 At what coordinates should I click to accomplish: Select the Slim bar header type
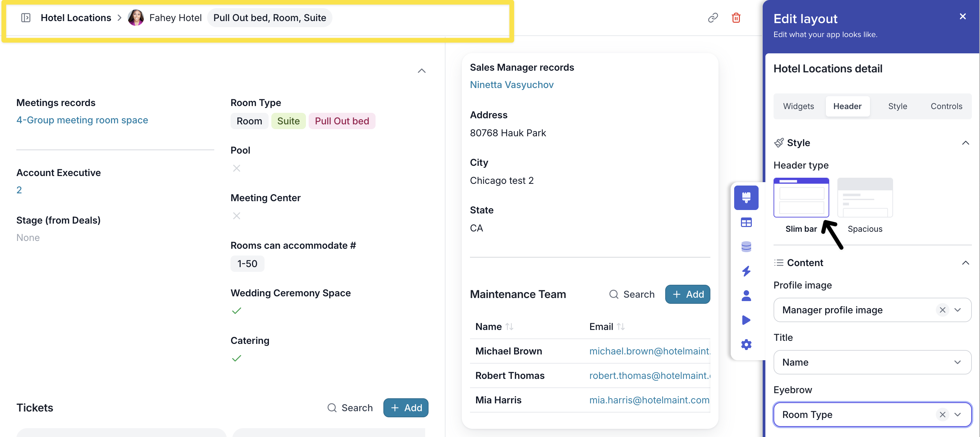tap(801, 197)
